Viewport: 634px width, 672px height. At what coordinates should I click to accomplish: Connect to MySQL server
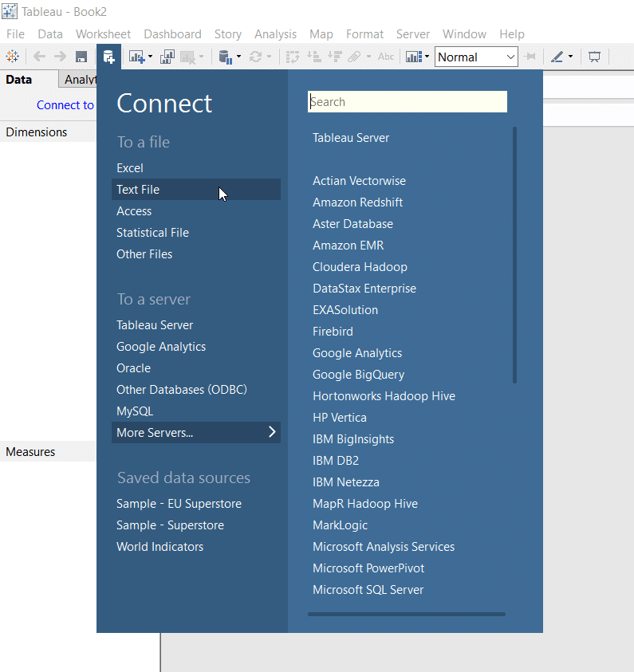(135, 411)
